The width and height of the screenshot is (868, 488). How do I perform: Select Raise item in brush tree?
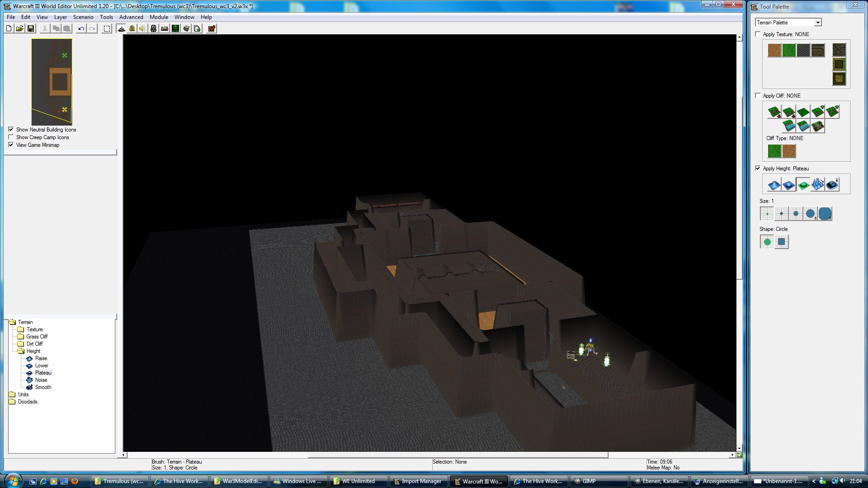(x=41, y=358)
